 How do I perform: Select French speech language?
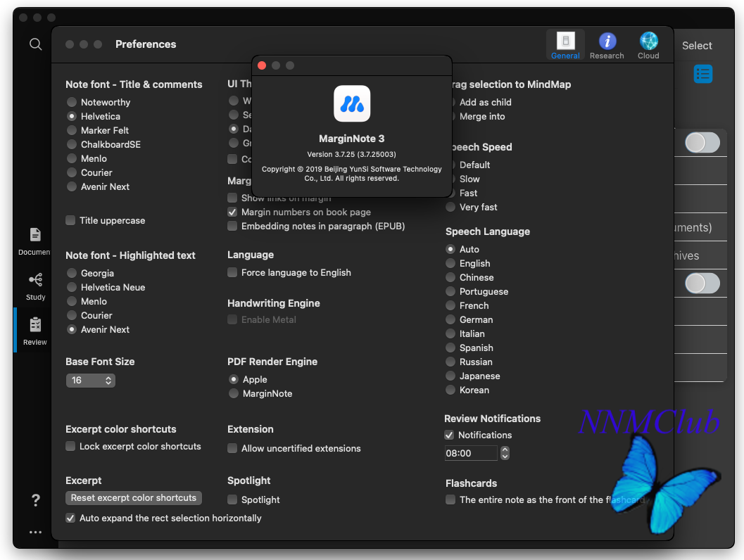450,306
